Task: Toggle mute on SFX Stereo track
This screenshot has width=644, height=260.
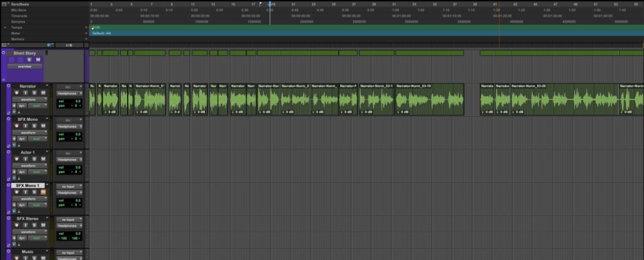Action: point(43,225)
